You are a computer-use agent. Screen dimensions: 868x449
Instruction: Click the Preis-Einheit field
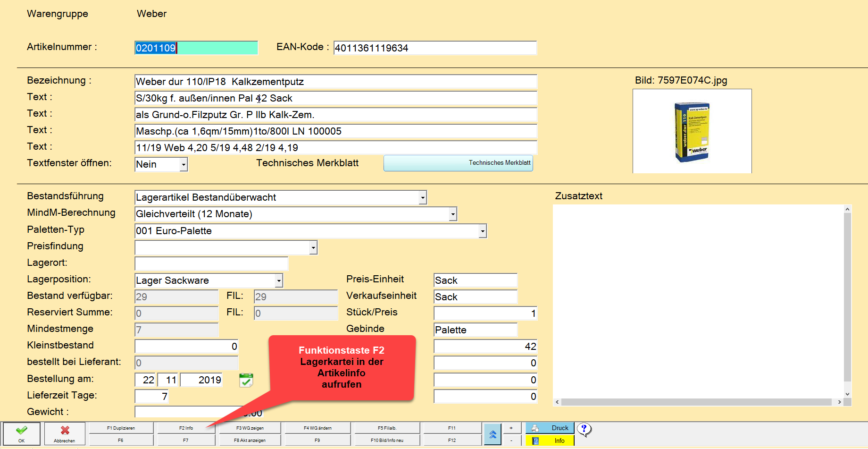[x=476, y=280]
